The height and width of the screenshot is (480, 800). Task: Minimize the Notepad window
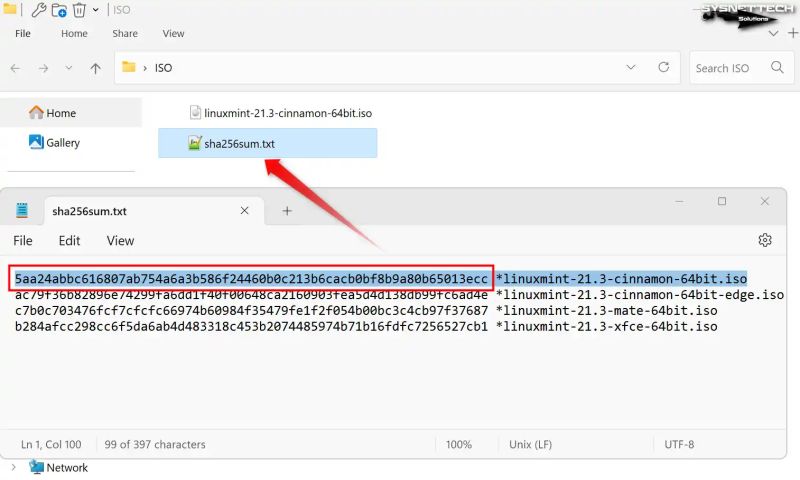(x=679, y=201)
